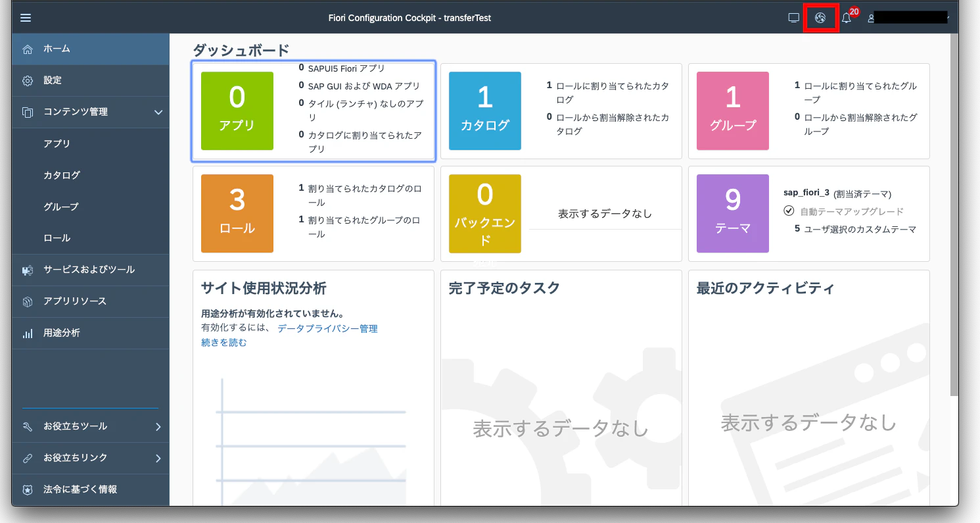Click the お役立ちリンク chain icon
The image size is (980, 523).
[x=28, y=458]
